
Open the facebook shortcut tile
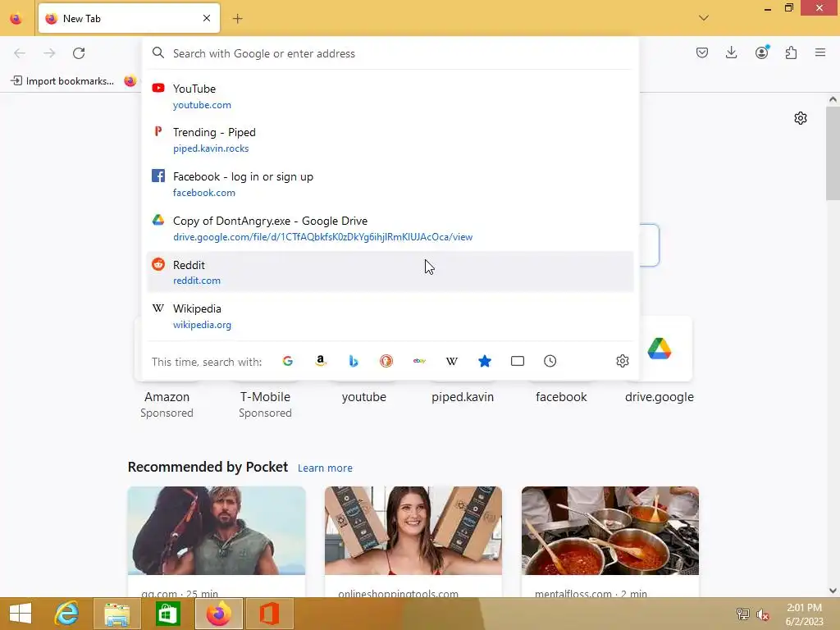click(561, 397)
